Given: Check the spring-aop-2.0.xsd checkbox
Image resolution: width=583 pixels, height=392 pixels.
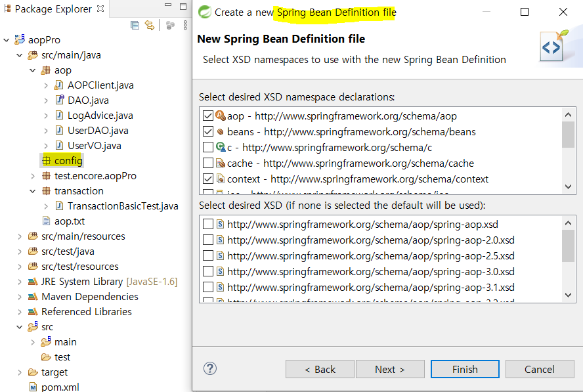Looking at the screenshot, I should click(208, 240).
